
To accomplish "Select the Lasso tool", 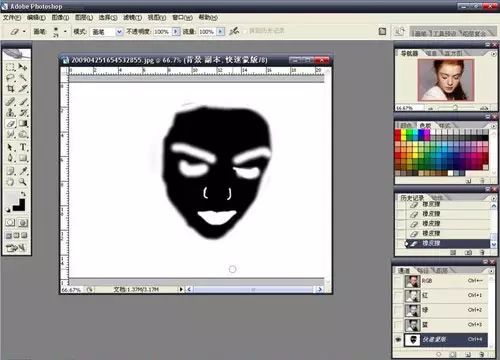I will point(10,78).
